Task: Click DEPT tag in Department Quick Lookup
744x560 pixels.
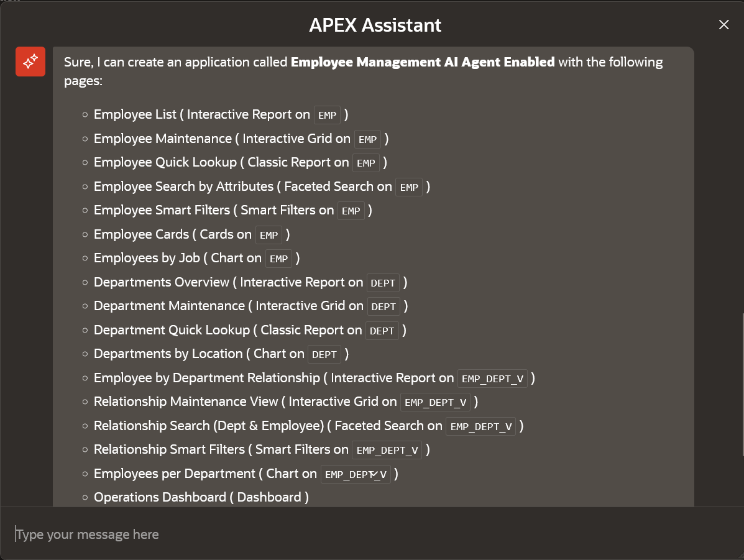Action: (382, 331)
